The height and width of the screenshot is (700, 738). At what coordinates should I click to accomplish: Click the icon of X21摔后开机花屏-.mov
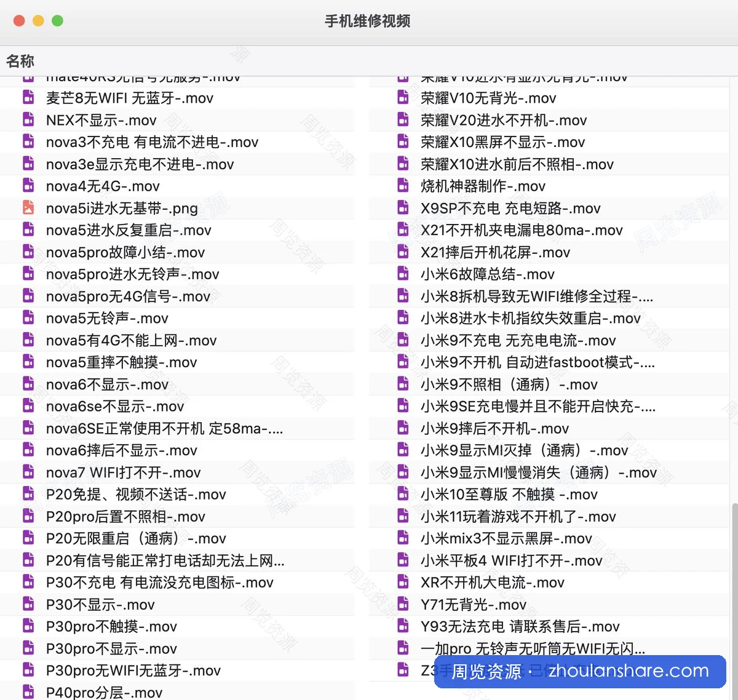[403, 252]
